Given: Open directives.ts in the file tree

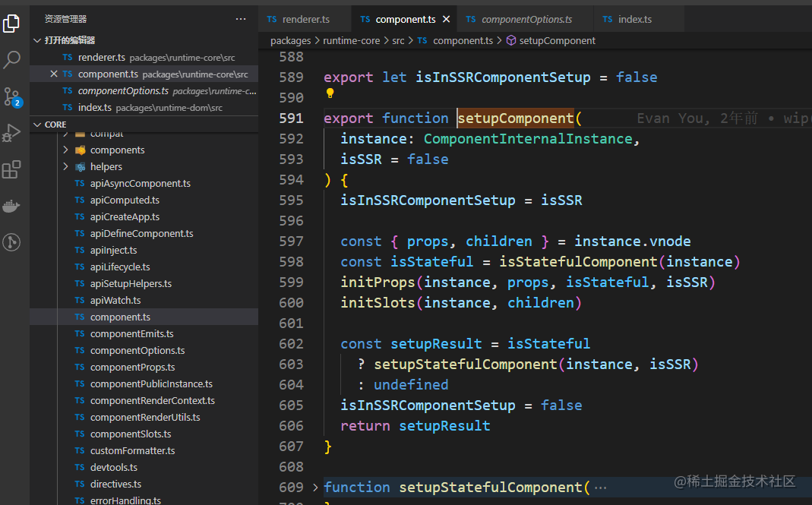Looking at the screenshot, I should coord(144,484).
